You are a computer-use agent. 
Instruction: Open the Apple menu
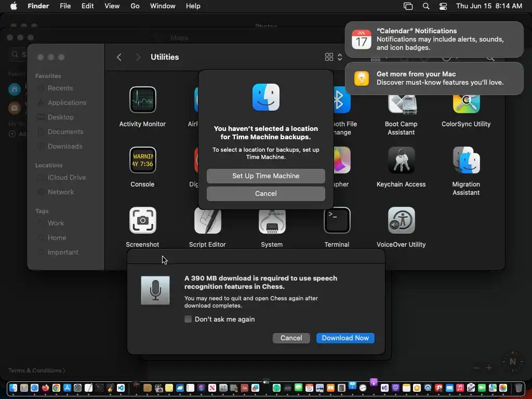[x=14, y=6]
